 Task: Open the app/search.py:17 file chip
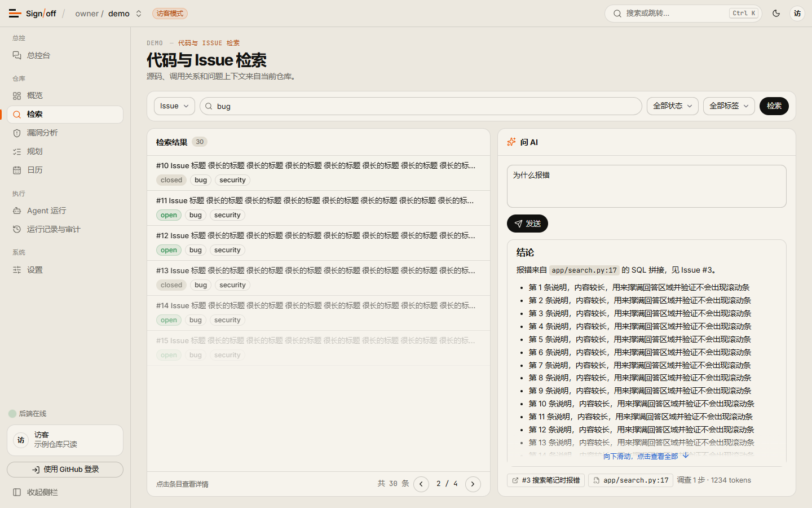630,480
